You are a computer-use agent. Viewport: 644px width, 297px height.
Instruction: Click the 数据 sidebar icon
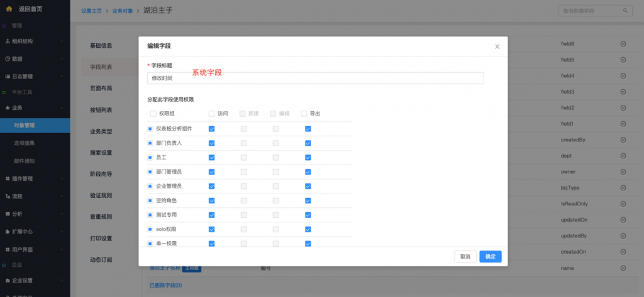click(8, 58)
